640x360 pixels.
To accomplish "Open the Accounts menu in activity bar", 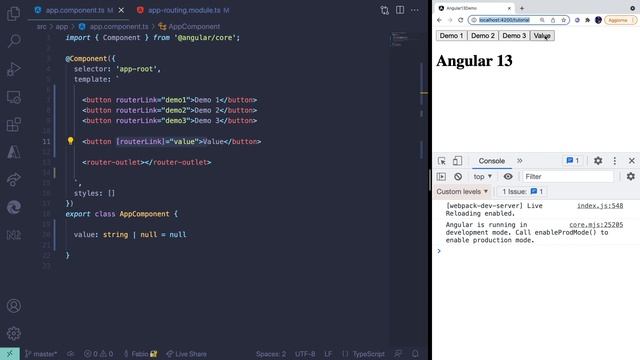I will [13, 306].
